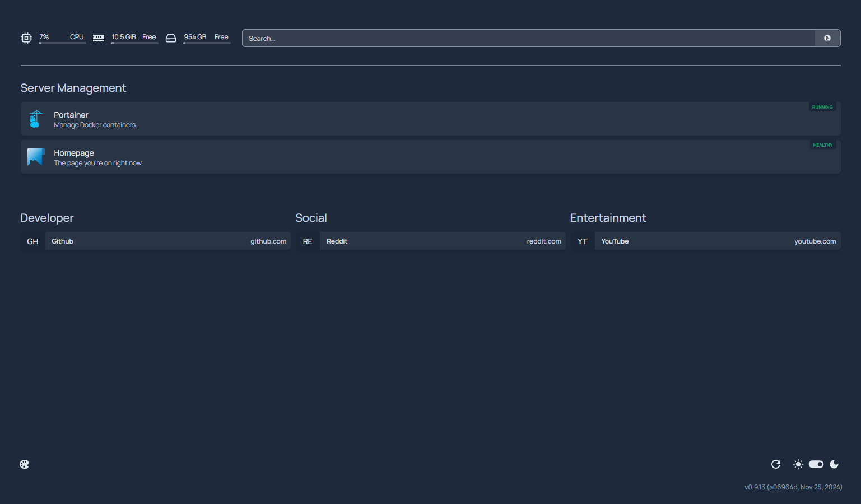Click inside the Search input field

click(504, 38)
